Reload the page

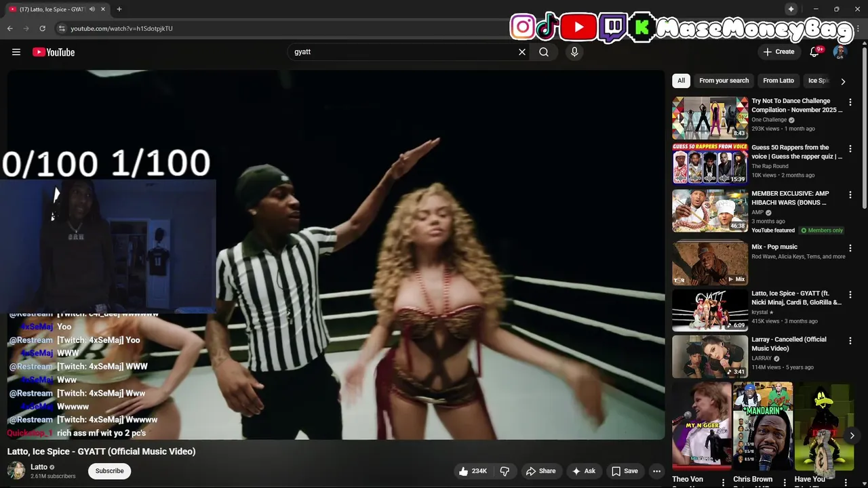tap(42, 28)
